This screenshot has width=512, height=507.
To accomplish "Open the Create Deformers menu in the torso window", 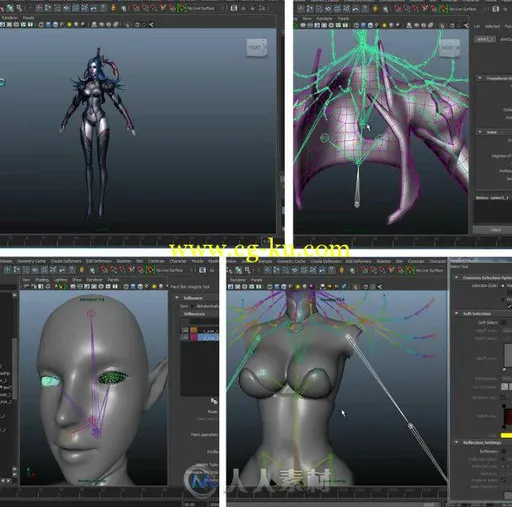I will [325, 261].
